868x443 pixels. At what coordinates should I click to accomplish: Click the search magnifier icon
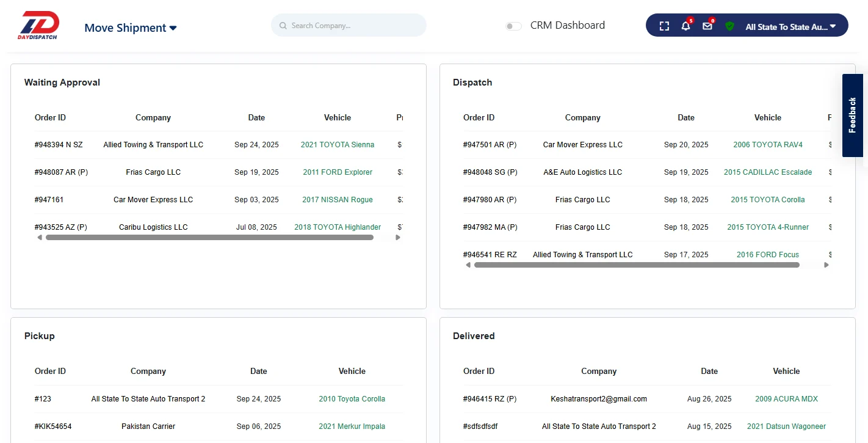click(283, 26)
